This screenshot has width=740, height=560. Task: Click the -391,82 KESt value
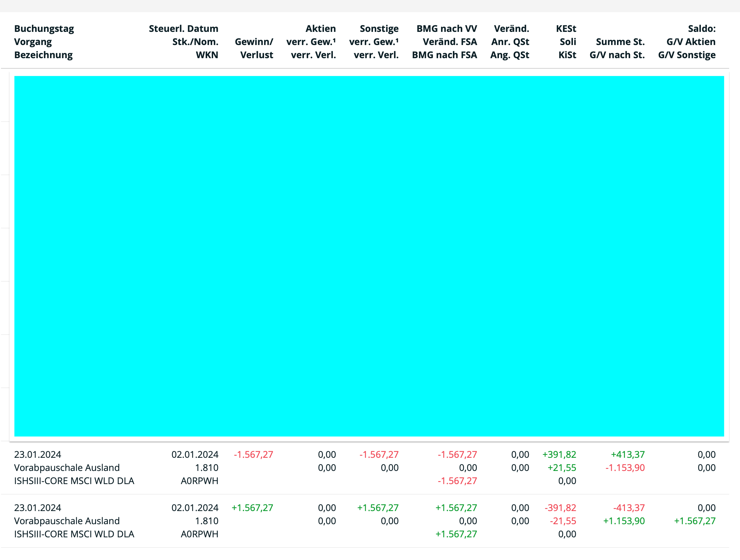(560, 508)
